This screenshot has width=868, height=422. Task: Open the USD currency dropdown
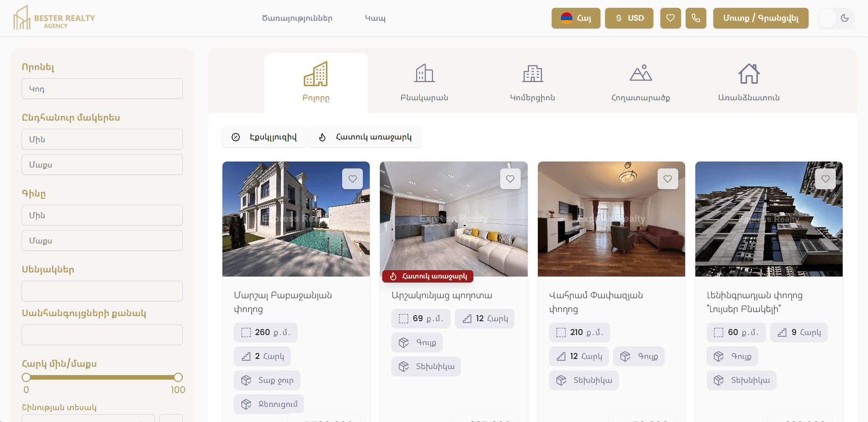click(629, 18)
